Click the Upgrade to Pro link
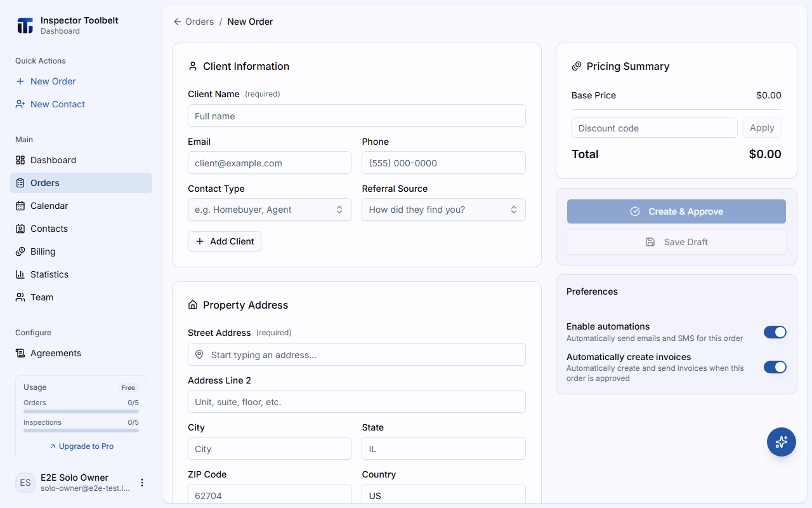This screenshot has width=812, height=508. point(81,446)
